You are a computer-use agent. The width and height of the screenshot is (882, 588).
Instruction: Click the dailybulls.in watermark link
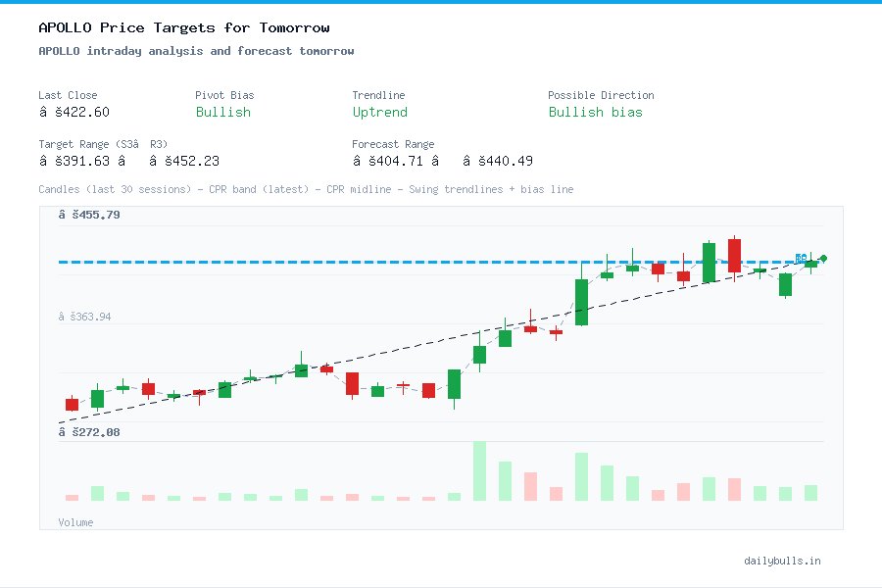click(x=782, y=561)
